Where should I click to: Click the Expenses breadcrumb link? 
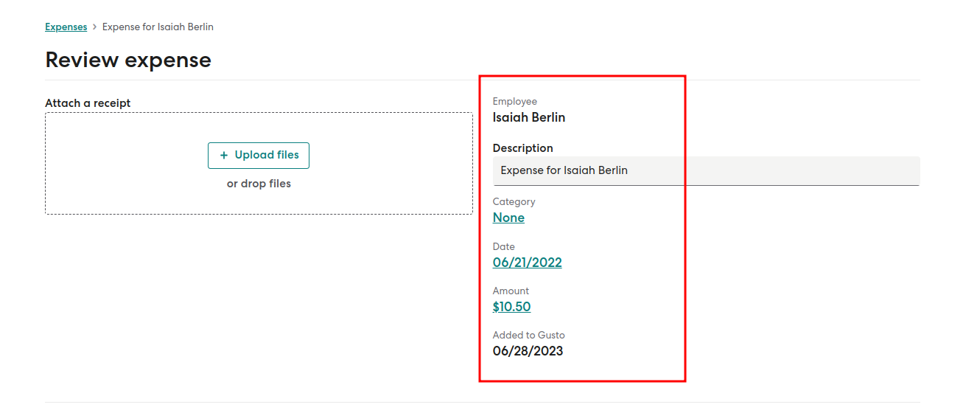click(66, 27)
